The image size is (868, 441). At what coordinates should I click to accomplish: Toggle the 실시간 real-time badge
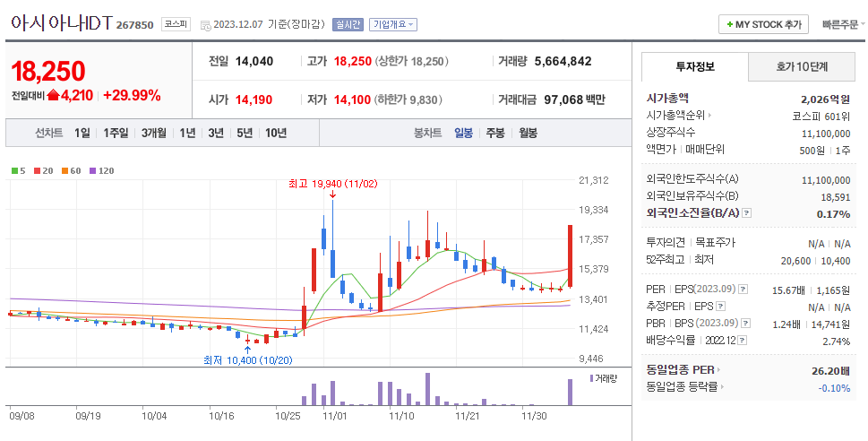tap(348, 24)
